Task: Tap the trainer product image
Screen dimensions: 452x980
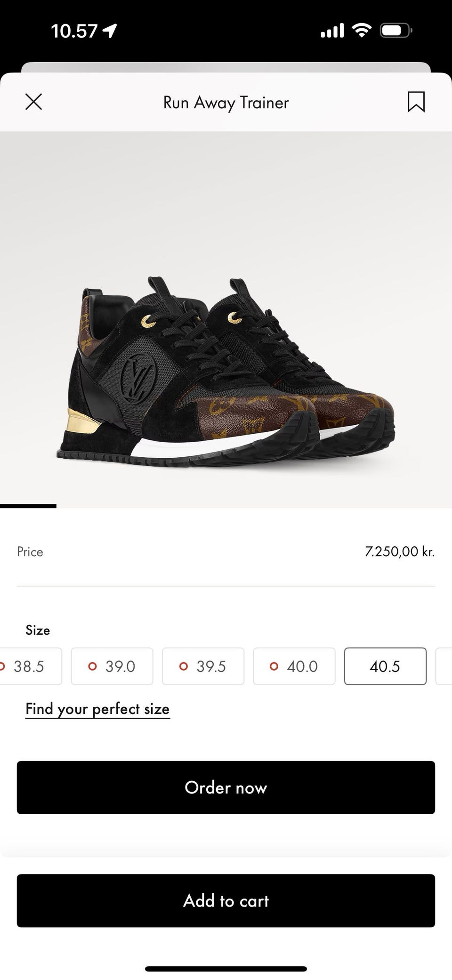Action: [x=226, y=372]
